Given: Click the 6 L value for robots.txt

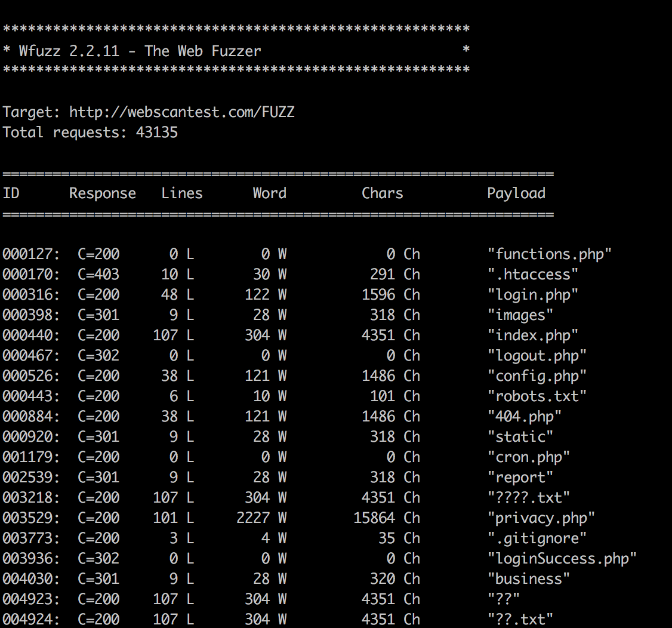Looking at the screenshot, I should coord(181,396).
